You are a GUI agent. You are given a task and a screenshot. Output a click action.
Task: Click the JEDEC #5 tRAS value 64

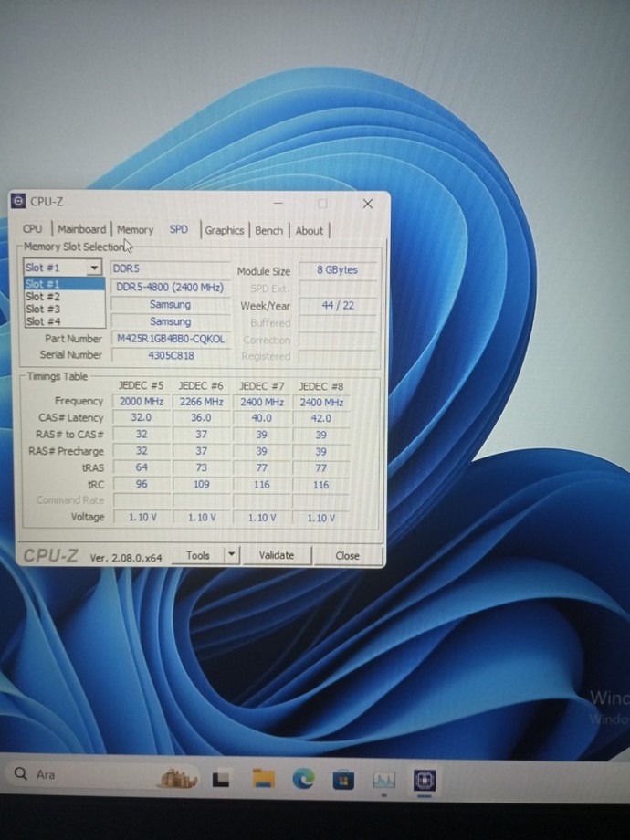(x=142, y=467)
